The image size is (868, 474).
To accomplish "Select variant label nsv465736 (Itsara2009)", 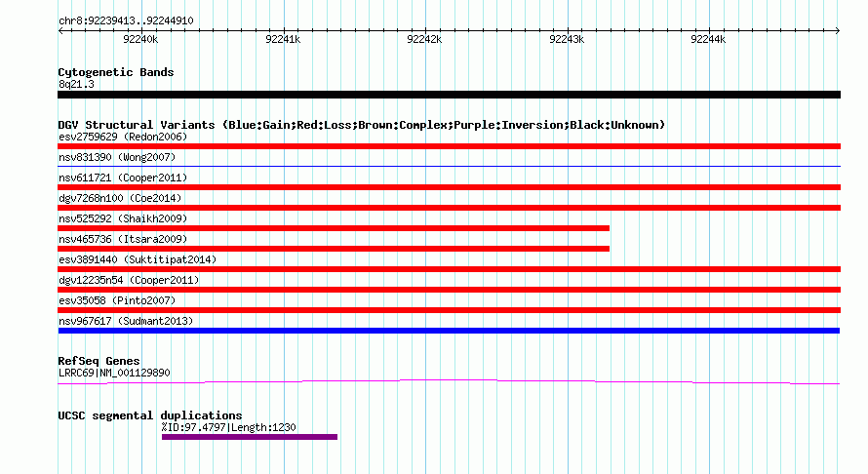I will coord(123,239).
